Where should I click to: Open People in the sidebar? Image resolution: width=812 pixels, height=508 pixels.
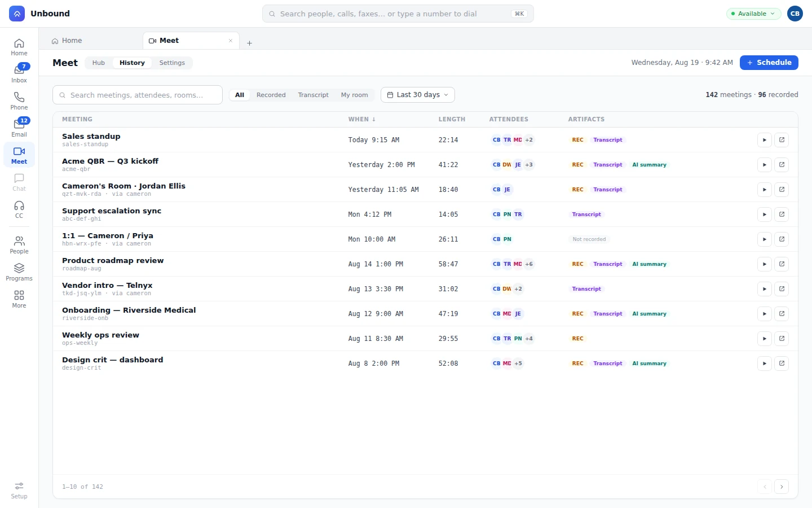pos(19,245)
